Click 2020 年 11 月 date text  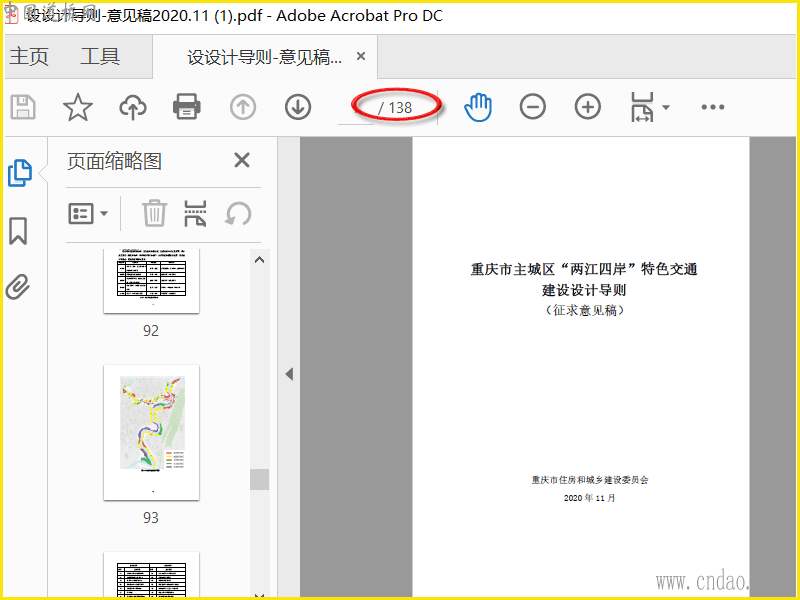coord(589,498)
